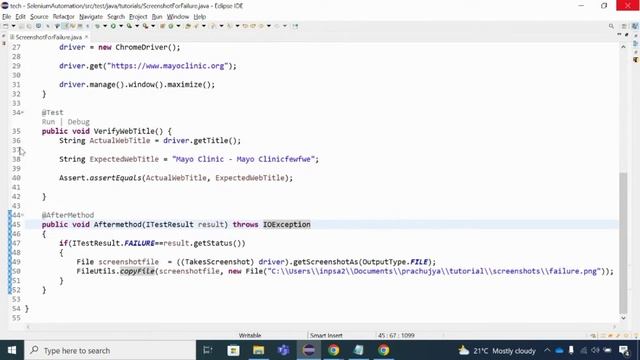Click the Run code lens link
The width and height of the screenshot is (640, 360).
click(x=48, y=122)
